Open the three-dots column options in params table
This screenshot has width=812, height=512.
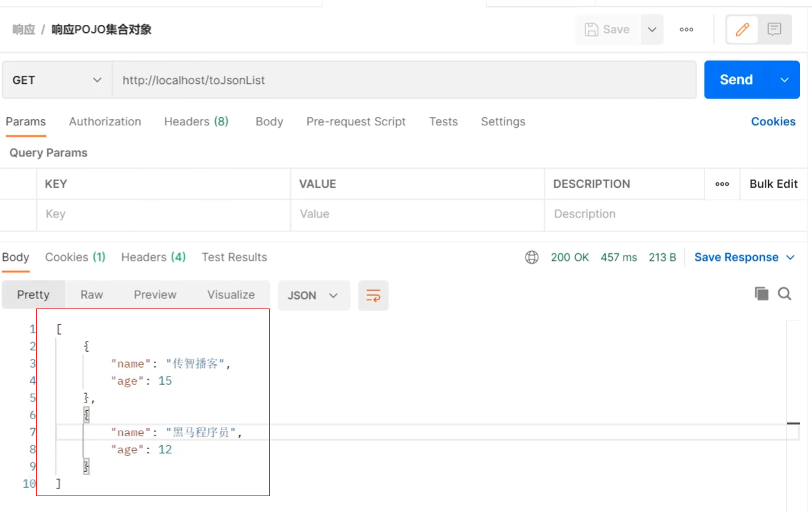point(722,184)
